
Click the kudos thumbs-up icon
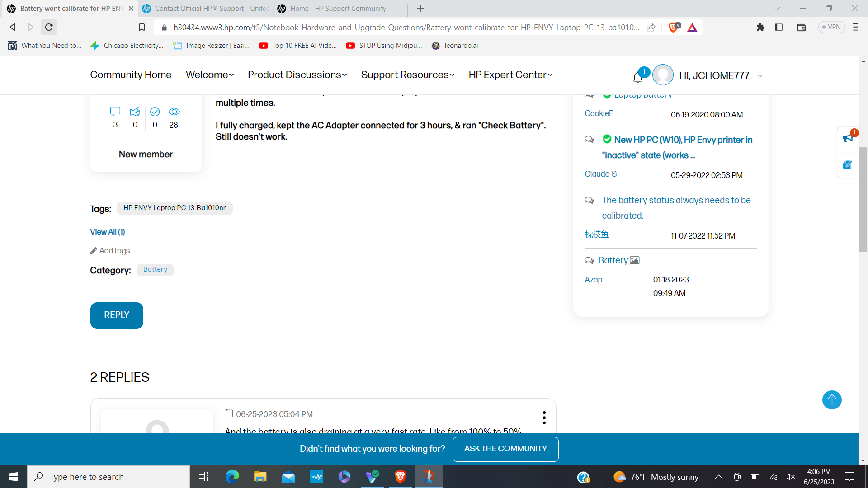coord(135,112)
